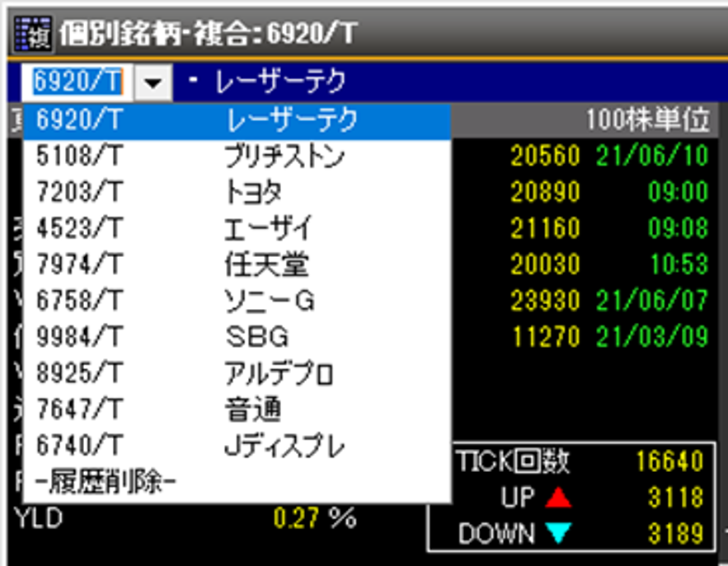Screen dimensions: 728x566
Task: Click the date 21/03/09
Action: point(652,336)
